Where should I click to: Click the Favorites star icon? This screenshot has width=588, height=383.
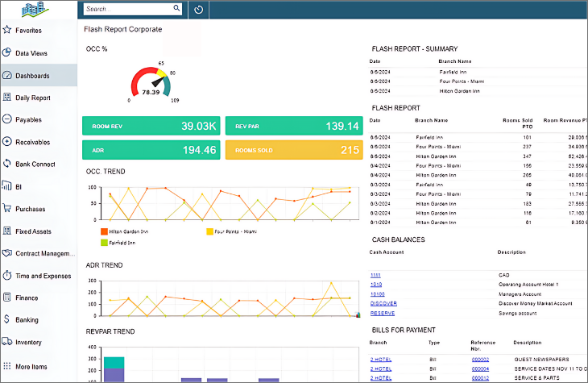coord(6,30)
